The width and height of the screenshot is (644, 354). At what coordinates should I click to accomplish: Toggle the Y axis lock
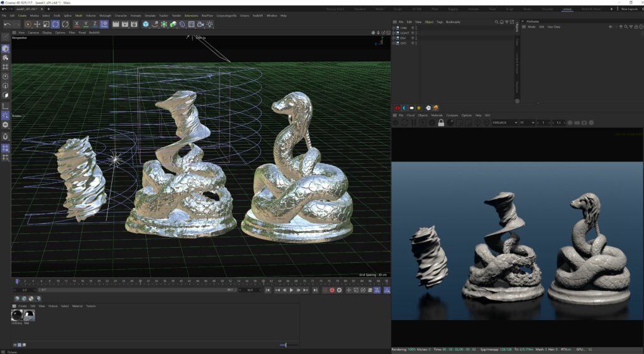click(86, 25)
